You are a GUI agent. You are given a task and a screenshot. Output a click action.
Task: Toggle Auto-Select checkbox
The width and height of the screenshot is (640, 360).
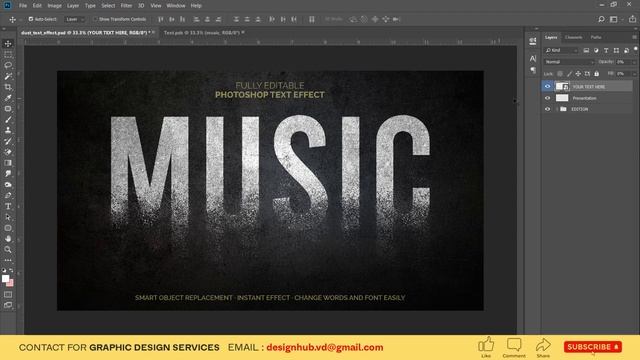coord(31,19)
